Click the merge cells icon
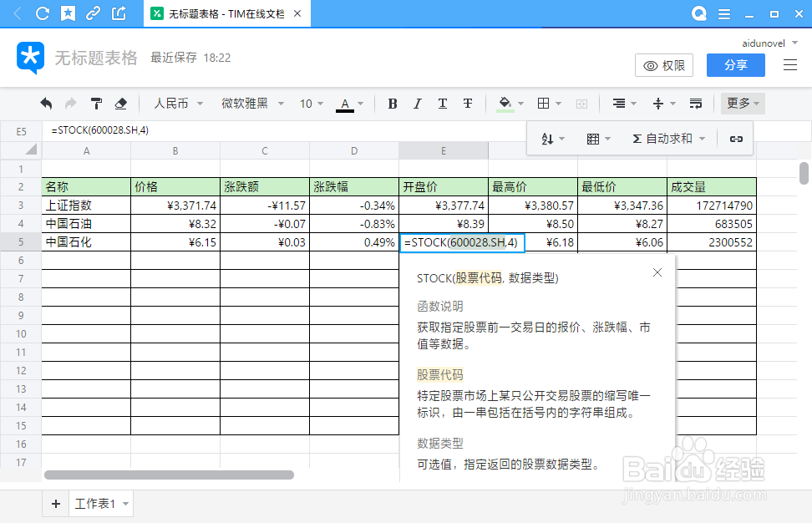The image size is (812, 523). pyautogui.click(x=581, y=104)
